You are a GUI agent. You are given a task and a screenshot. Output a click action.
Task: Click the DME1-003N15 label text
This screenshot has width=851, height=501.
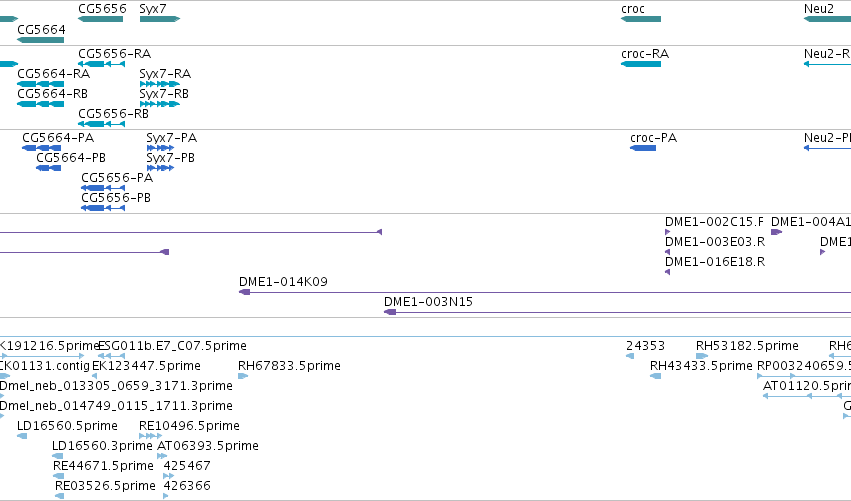point(428,302)
